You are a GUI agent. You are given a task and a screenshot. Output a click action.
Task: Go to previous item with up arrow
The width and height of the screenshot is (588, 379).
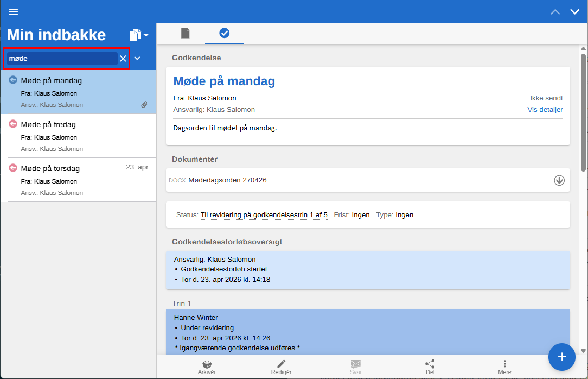pos(555,12)
